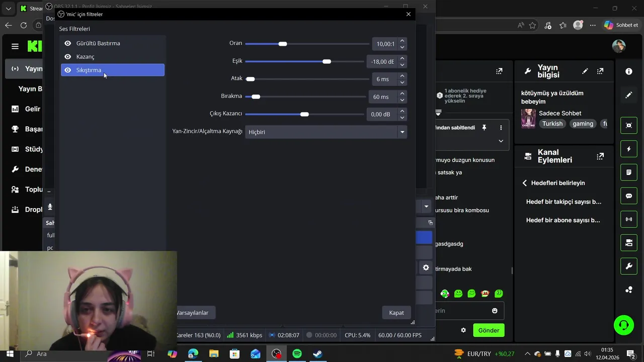Click the Atak 6 ms value field
The height and width of the screenshot is (362, 644).
pos(385,79)
